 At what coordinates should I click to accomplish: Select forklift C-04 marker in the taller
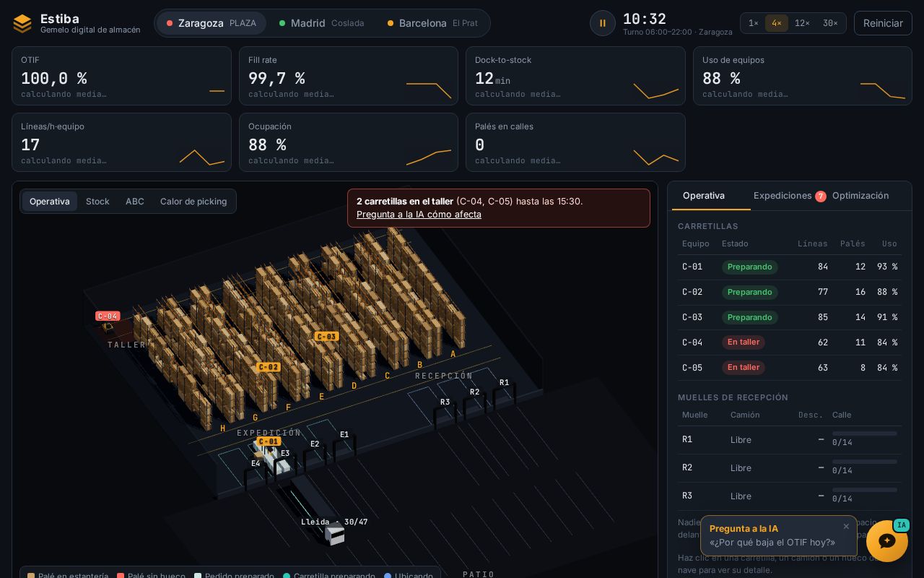(108, 316)
